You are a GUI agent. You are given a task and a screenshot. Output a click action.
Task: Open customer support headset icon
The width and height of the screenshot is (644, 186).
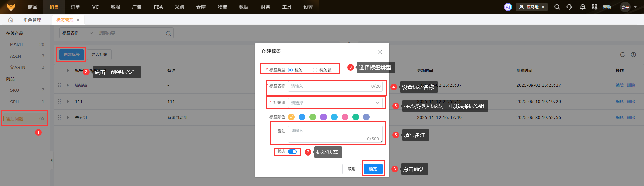tap(569, 7)
